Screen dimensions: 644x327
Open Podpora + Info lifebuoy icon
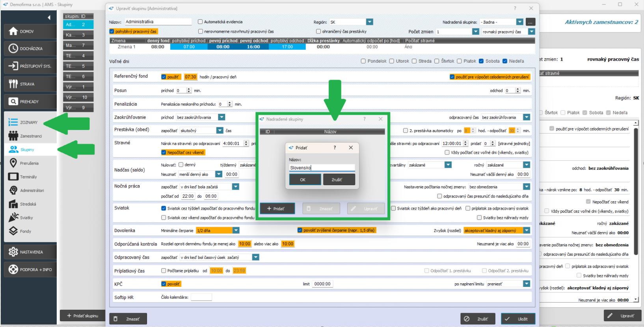pos(13,269)
